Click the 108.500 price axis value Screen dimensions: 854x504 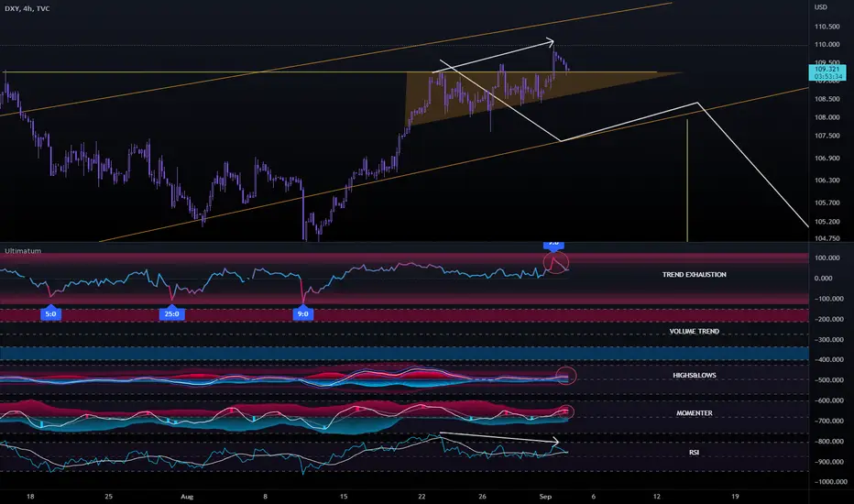point(827,99)
